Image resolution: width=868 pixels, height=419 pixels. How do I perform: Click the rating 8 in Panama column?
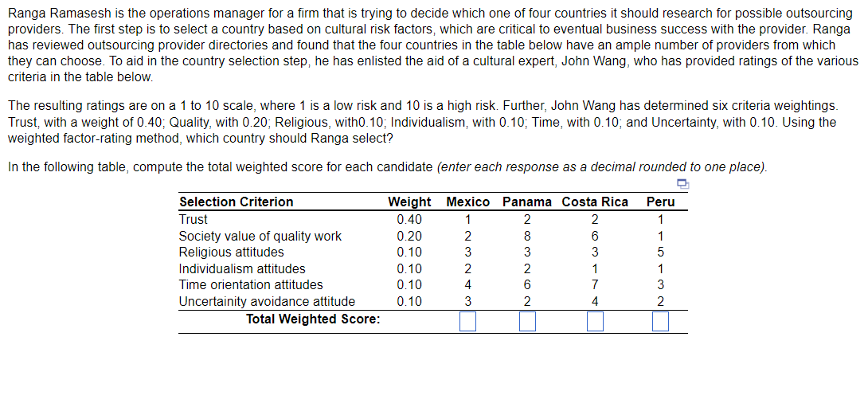tap(527, 237)
